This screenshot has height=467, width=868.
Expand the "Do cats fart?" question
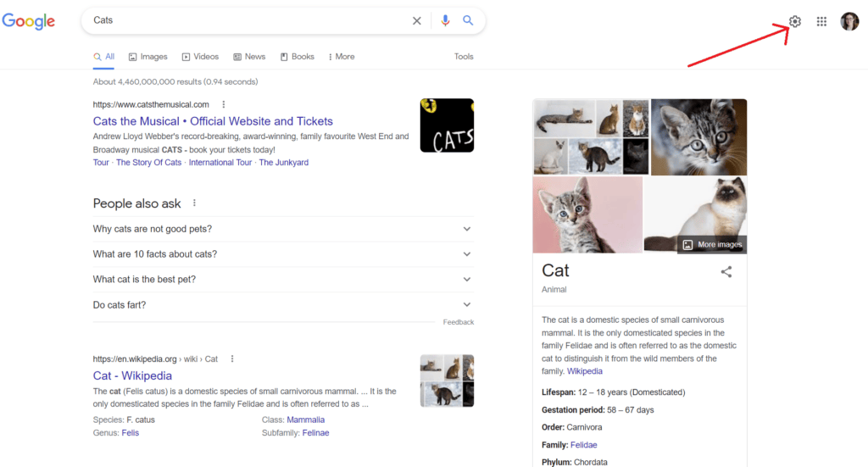tap(283, 305)
